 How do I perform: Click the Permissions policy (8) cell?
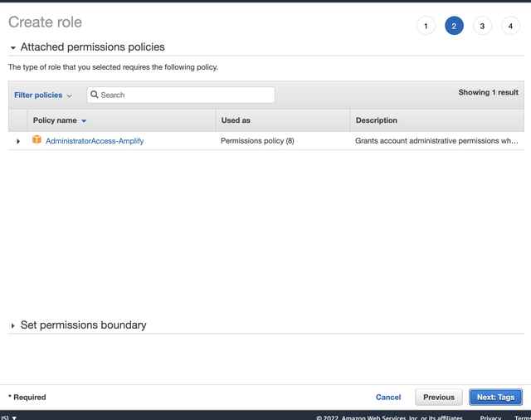pyautogui.click(x=257, y=141)
